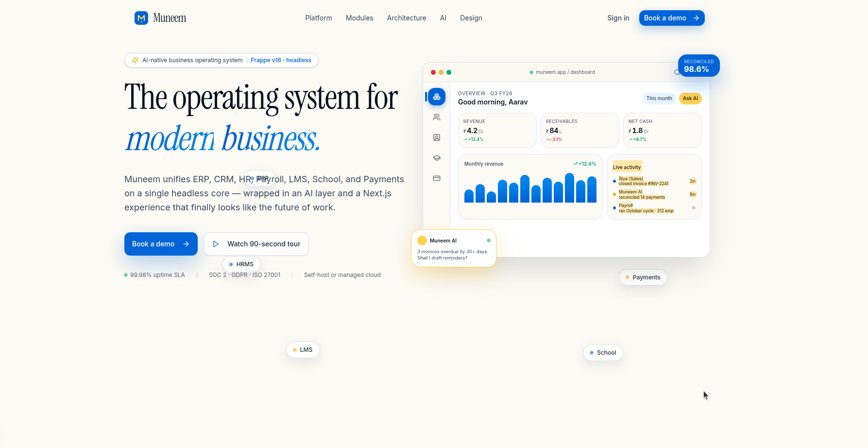Viewport: 868px width, 448px height.
Task: Open the dashboard overview sidebar icon
Action: [x=437, y=97]
